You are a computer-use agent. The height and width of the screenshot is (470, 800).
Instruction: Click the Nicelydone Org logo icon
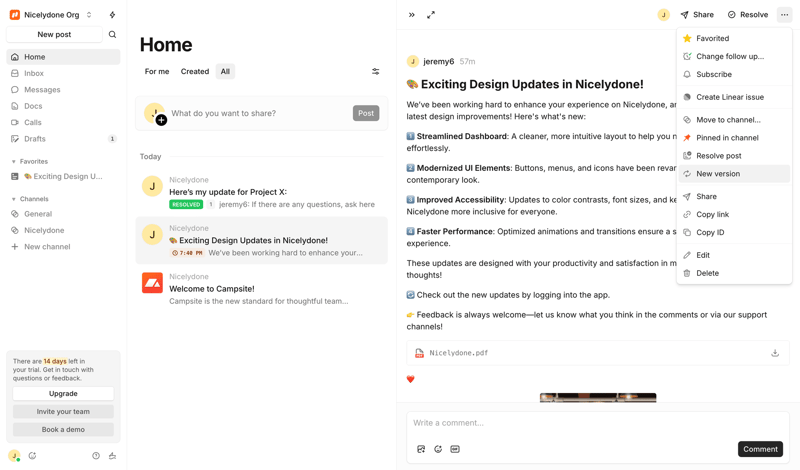click(15, 15)
